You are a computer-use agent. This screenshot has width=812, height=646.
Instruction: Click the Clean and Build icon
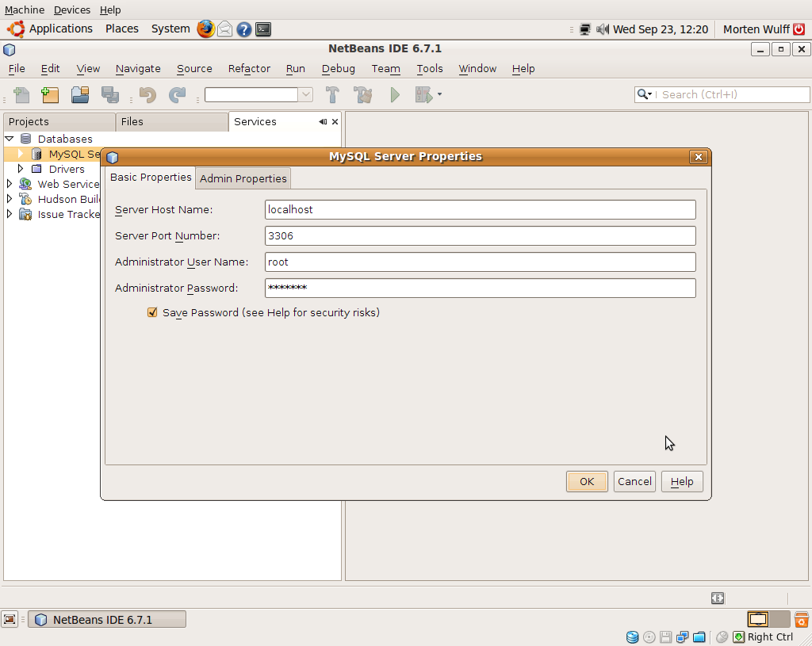(x=362, y=95)
